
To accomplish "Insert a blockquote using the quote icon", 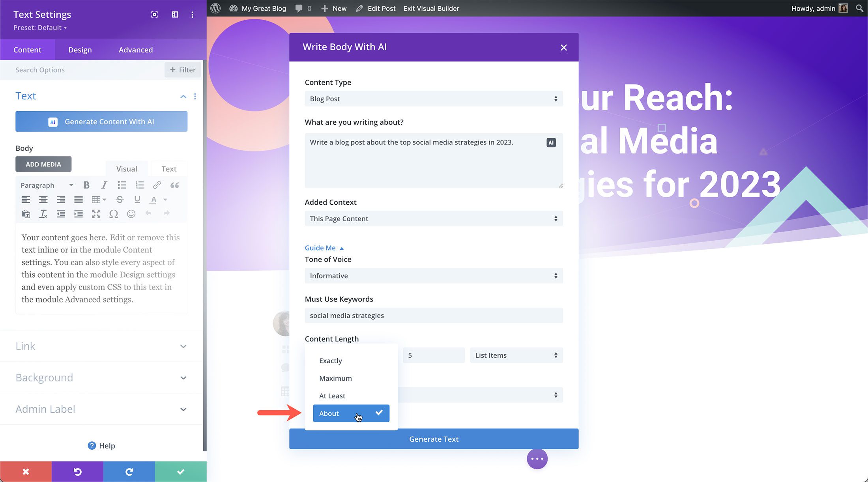I will click(x=174, y=185).
